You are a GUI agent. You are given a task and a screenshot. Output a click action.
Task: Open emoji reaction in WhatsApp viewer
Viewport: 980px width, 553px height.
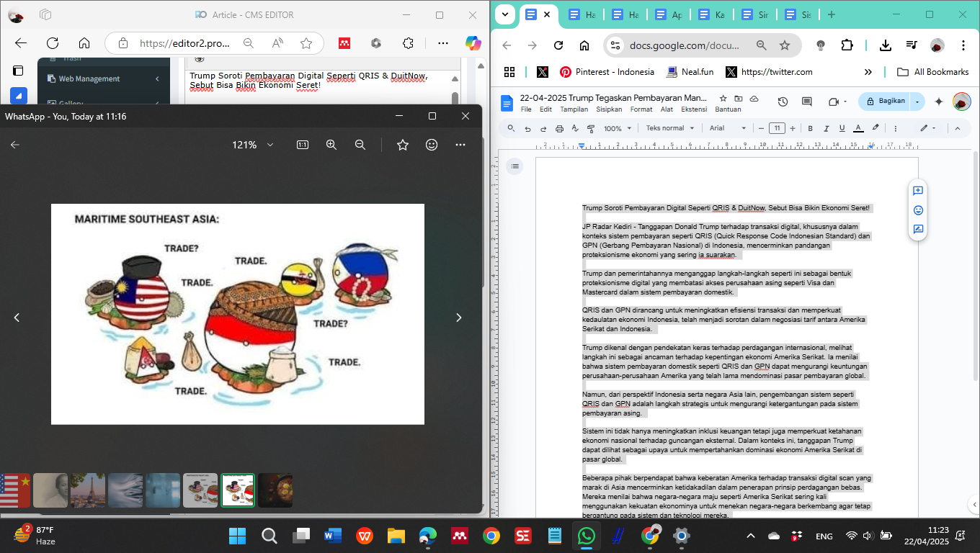432,145
